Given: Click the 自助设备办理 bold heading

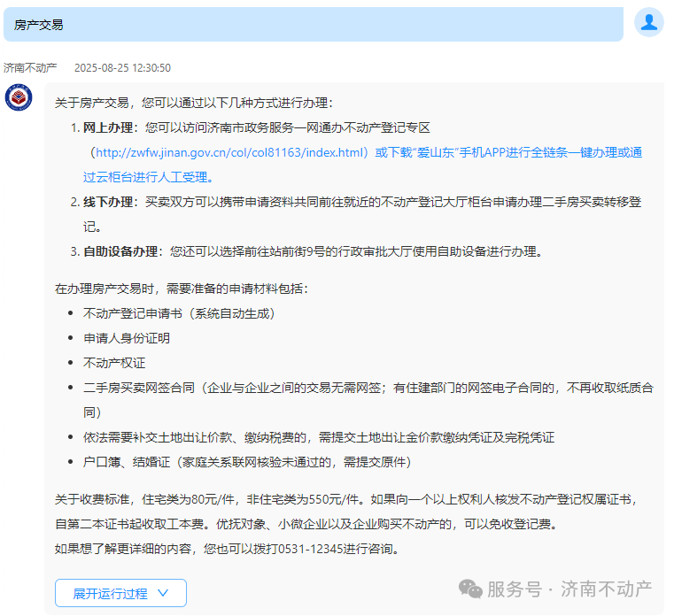Looking at the screenshot, I should point(120,251).
